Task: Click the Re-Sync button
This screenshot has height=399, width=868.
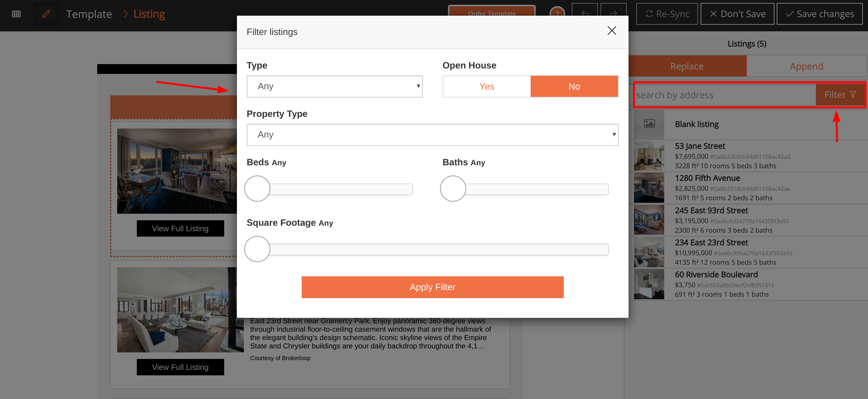Action: (667, 14)
